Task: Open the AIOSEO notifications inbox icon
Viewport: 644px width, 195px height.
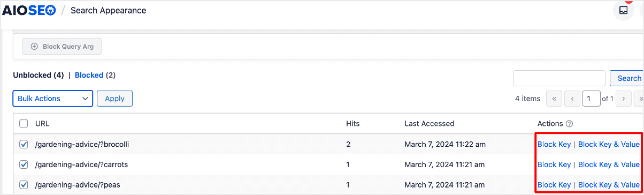Action: 624,10
